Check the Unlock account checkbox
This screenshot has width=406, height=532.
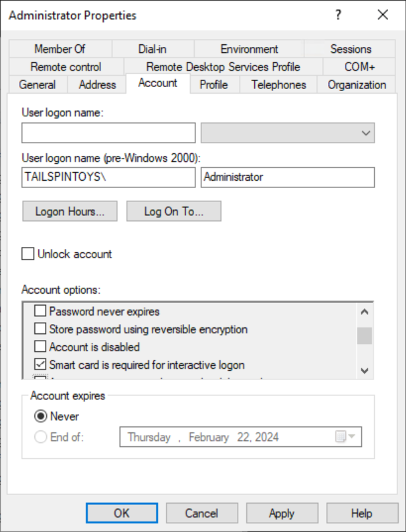coord(28,253)
